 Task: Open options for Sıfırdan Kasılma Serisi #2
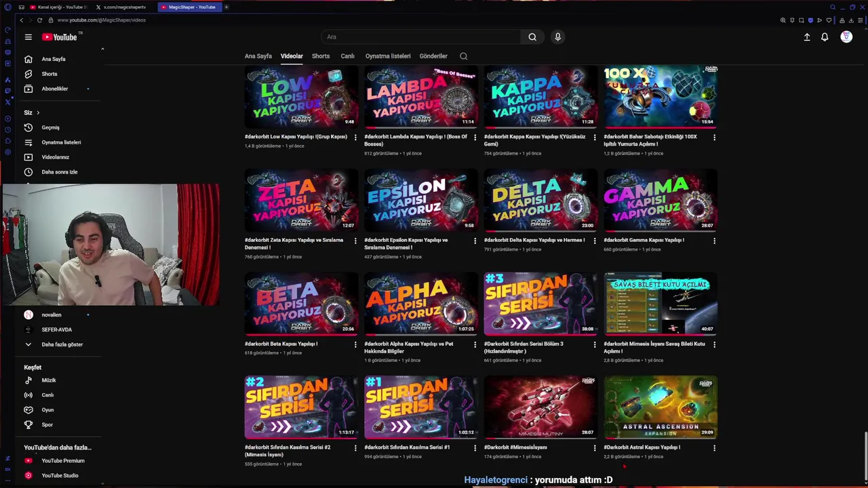coord(355,448)
